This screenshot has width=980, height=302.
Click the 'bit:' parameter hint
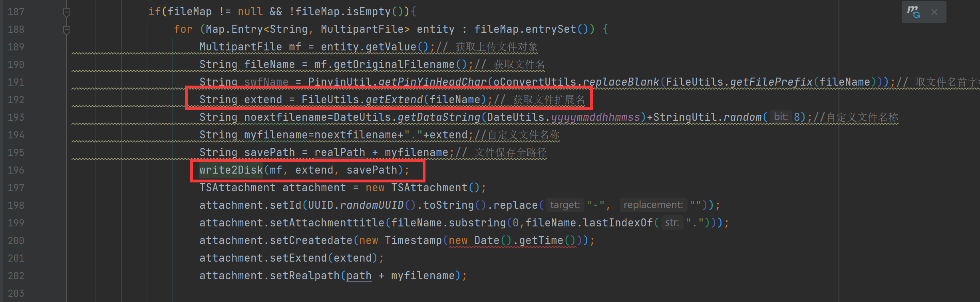(781, 117)
